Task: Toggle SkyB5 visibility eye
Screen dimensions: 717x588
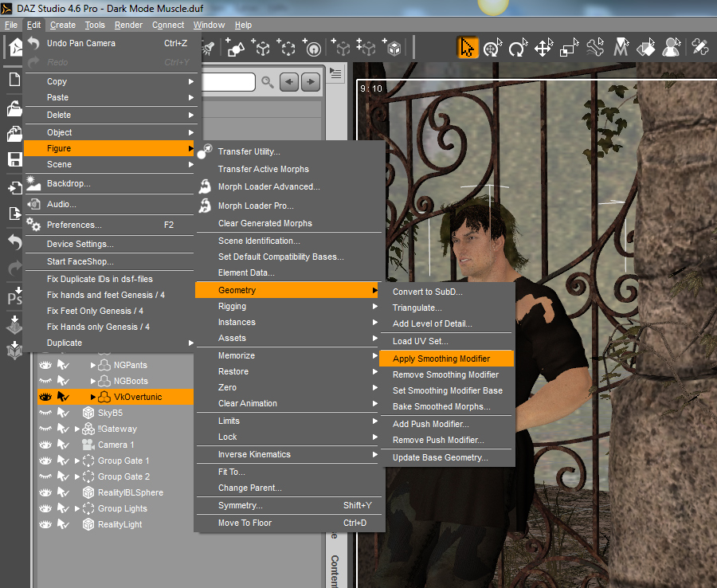Action: pyautogui.click(x=45, y=413)
